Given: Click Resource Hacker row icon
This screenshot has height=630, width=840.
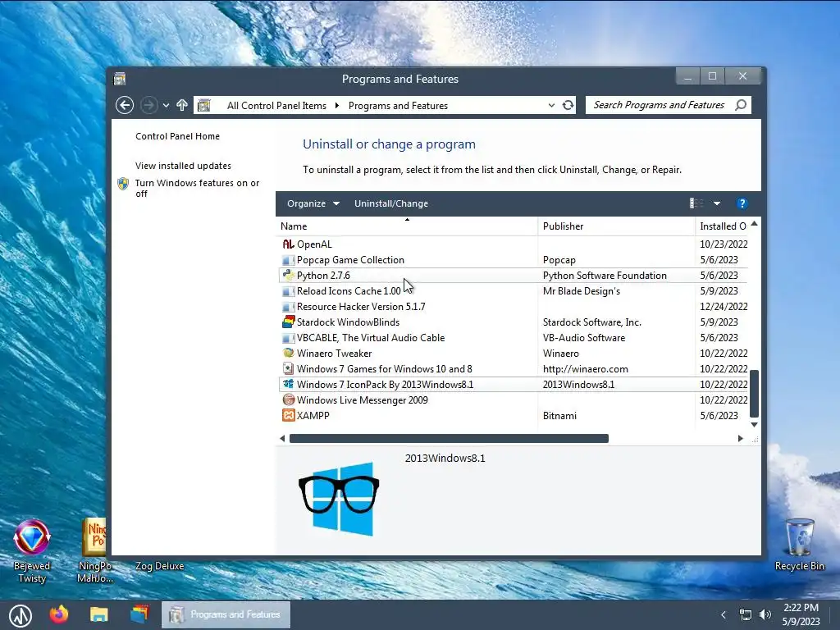Looking at the screenshot, I should coord(288,307).
